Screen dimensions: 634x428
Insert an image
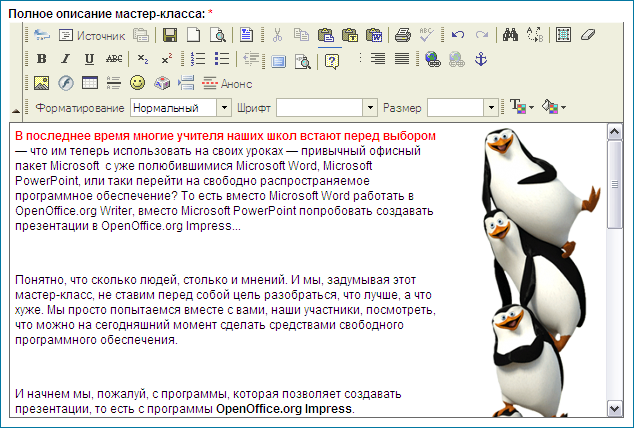point(42,83)
